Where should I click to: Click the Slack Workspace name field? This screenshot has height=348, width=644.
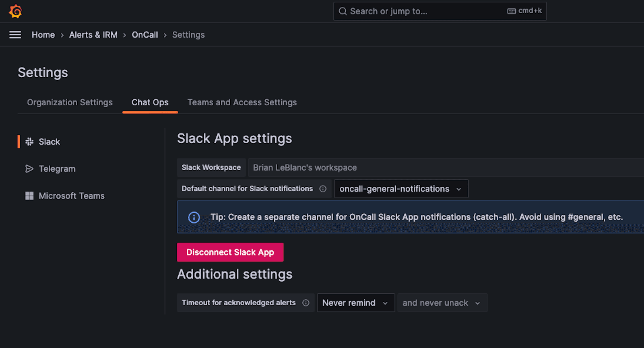446,168
